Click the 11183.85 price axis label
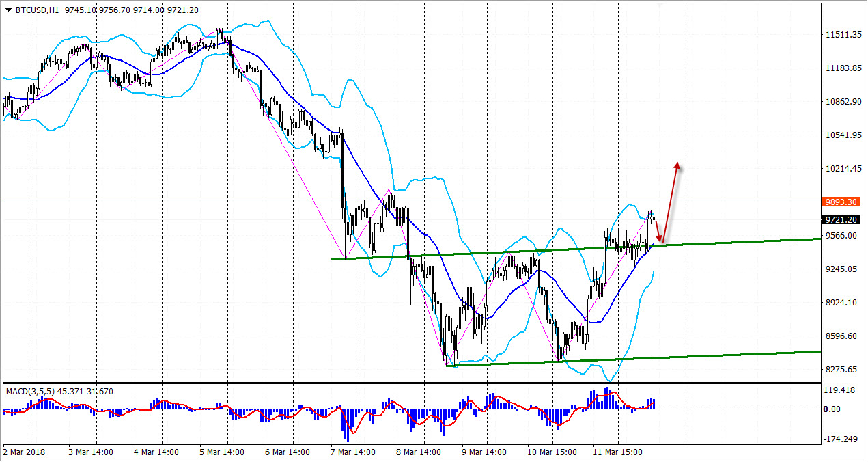 tap(842, 68)
